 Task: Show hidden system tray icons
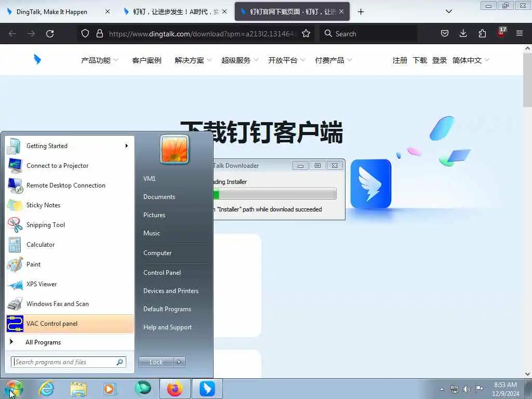coord(442,389)
